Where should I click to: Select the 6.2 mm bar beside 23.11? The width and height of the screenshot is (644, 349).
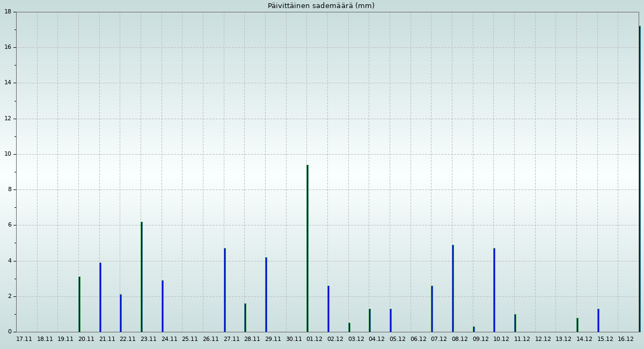(142, 277)
